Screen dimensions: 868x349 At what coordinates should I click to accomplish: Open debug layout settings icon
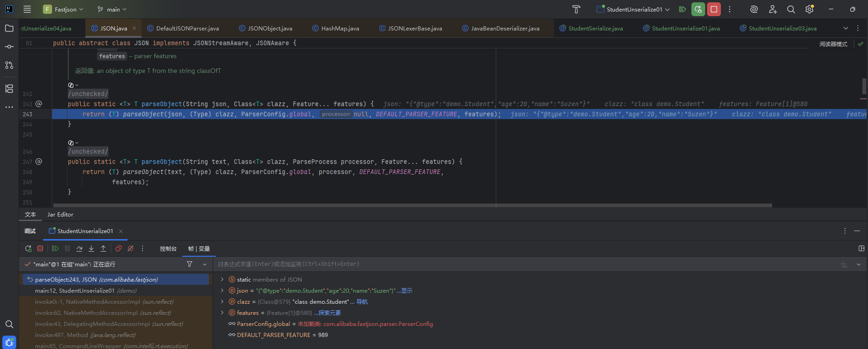[861, 248]
